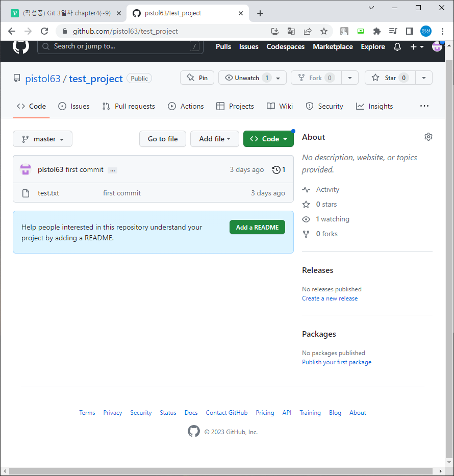Click the test.txt file icon
Screen dimensions: 454x476
coord(26,193)
